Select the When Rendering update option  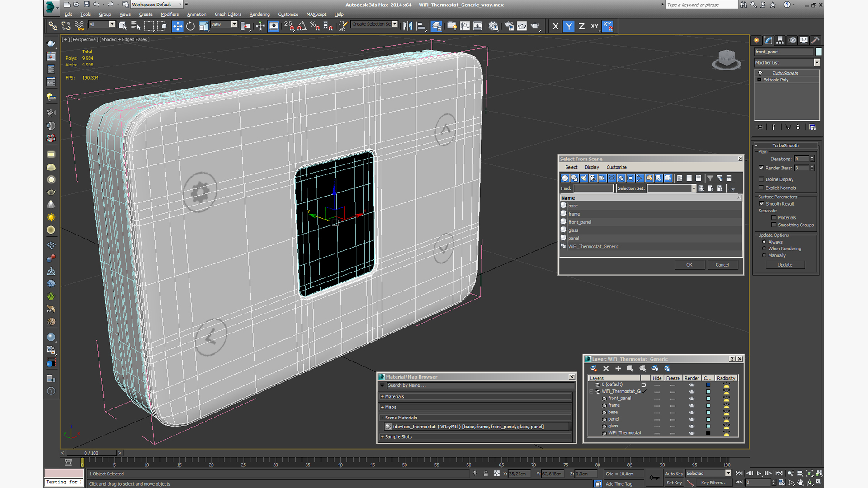764,249
